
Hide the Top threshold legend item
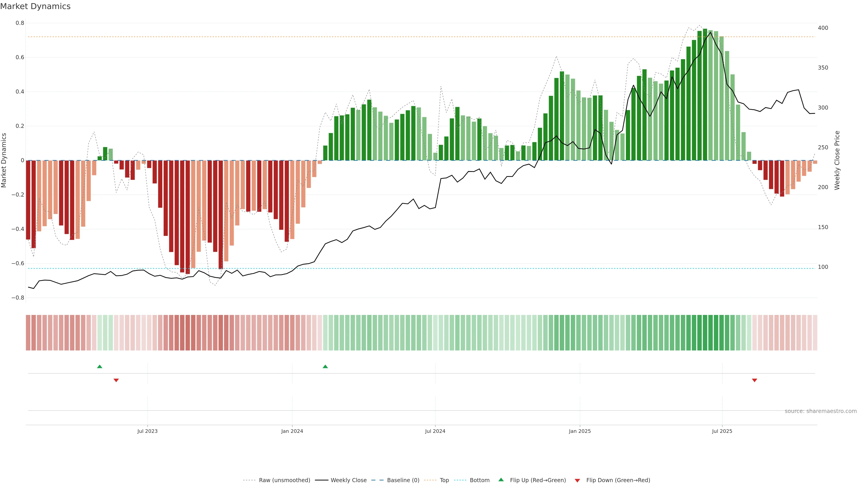[444, 480]
